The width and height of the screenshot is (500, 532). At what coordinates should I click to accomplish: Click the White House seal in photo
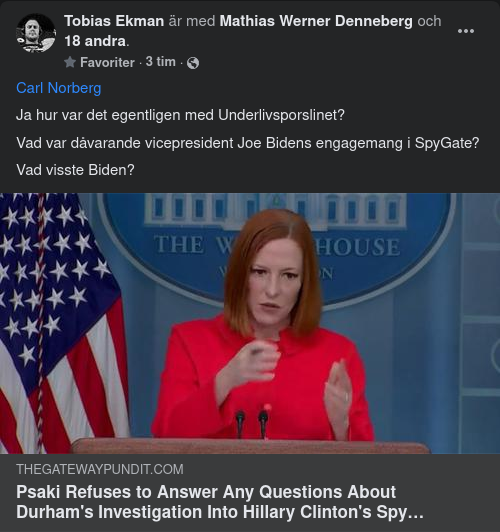(278, 248)
